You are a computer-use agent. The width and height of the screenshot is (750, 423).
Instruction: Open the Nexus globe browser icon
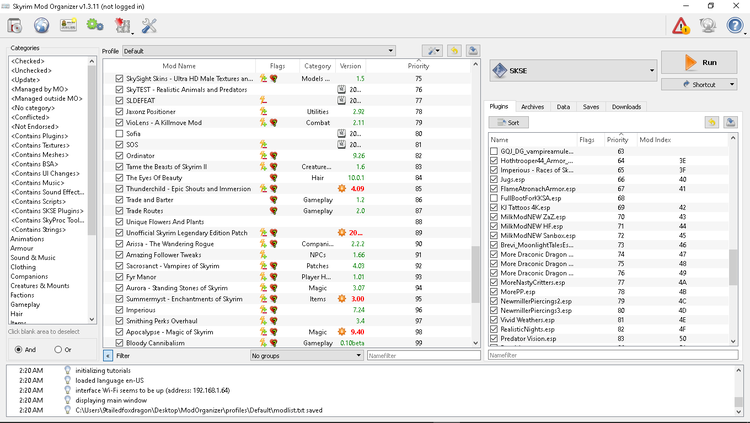[x=42, y=25]
